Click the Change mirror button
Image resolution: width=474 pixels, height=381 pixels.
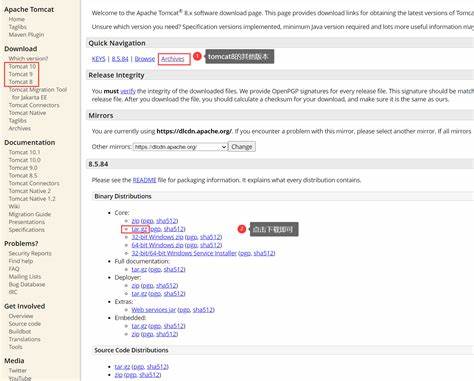tap(242, 147)
